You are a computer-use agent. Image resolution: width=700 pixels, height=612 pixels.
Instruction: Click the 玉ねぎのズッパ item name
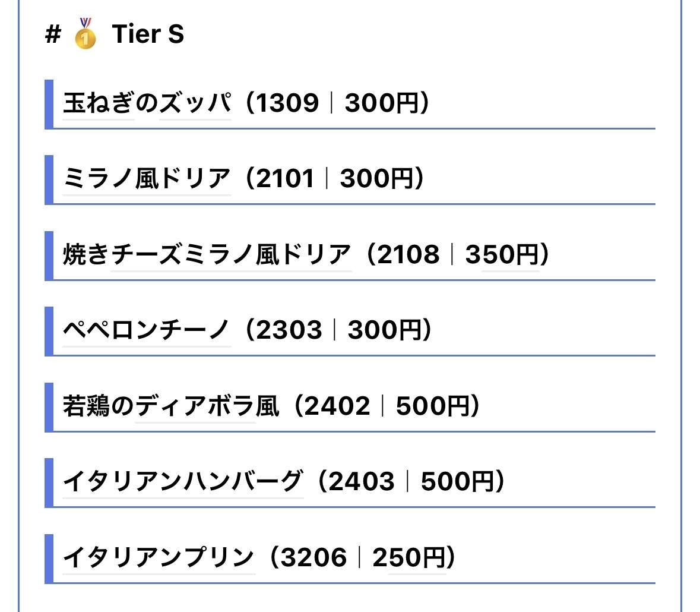click(x=147, y=103)
